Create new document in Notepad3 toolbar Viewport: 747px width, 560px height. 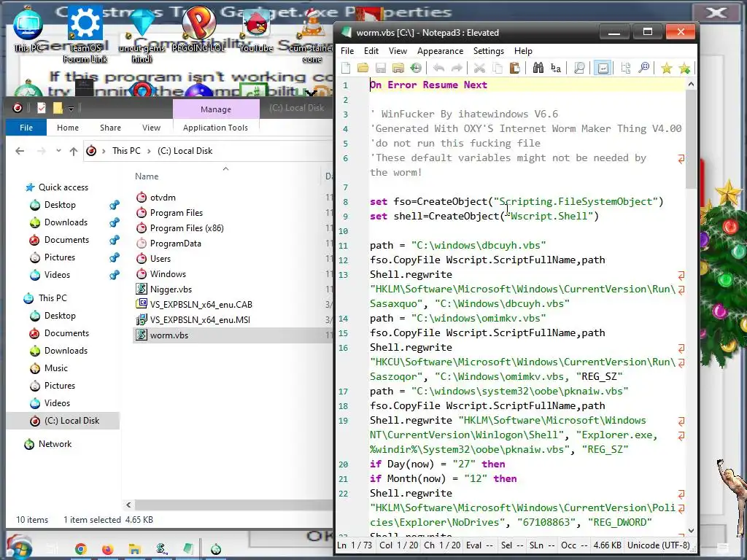point(346,68)
